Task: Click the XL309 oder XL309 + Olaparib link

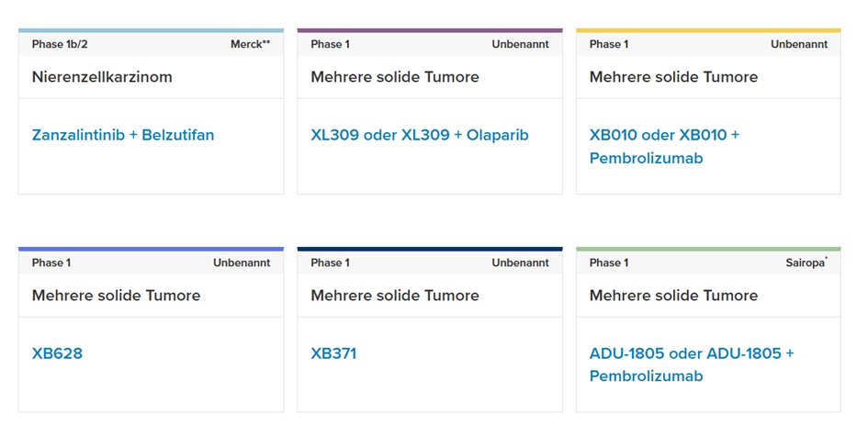Action: point(420,135)
